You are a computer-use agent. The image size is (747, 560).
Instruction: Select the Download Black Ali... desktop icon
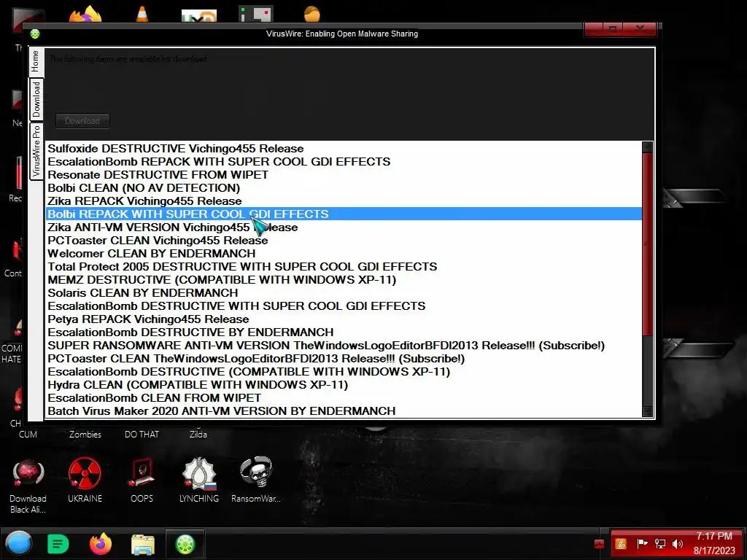pyautogui.click(x=28, y=485)
